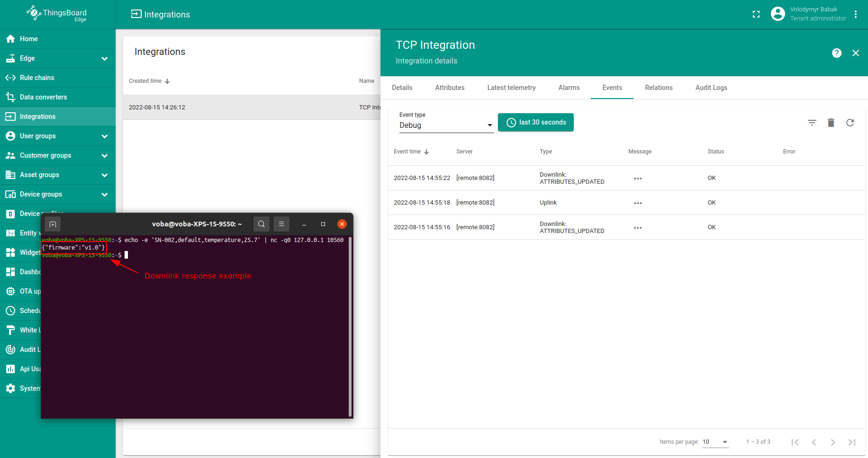Expand the User groups section chevron
The image size is (868, 458).
point(105,136)
